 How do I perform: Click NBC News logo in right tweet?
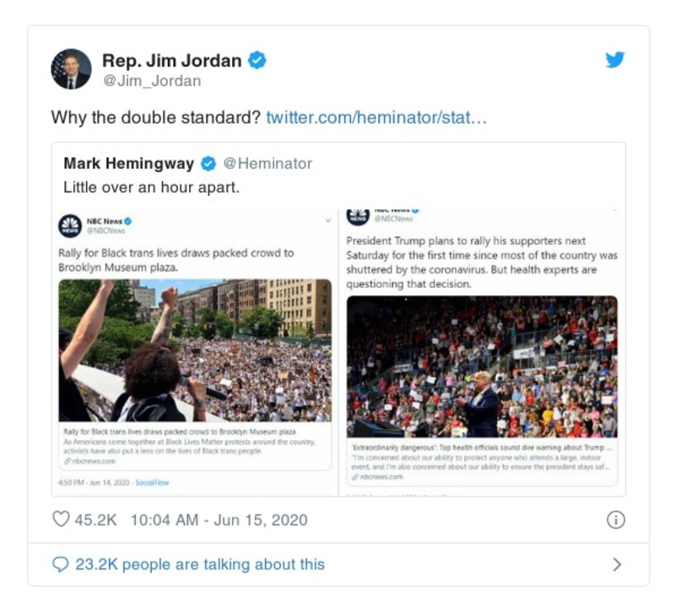(x=358, y=217)
